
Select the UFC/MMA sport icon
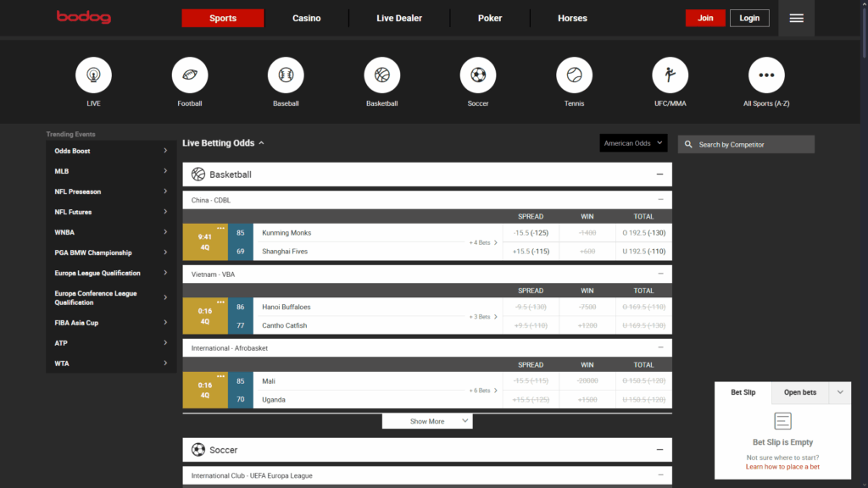pyautogui.click(x=670, y=75)
